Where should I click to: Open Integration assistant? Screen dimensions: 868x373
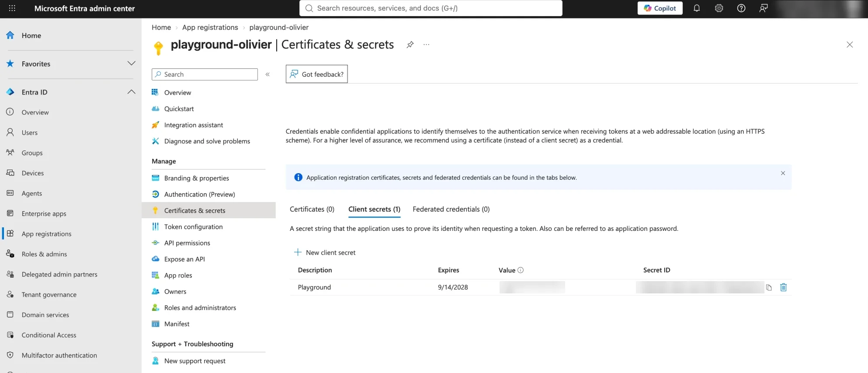point(193,125)
